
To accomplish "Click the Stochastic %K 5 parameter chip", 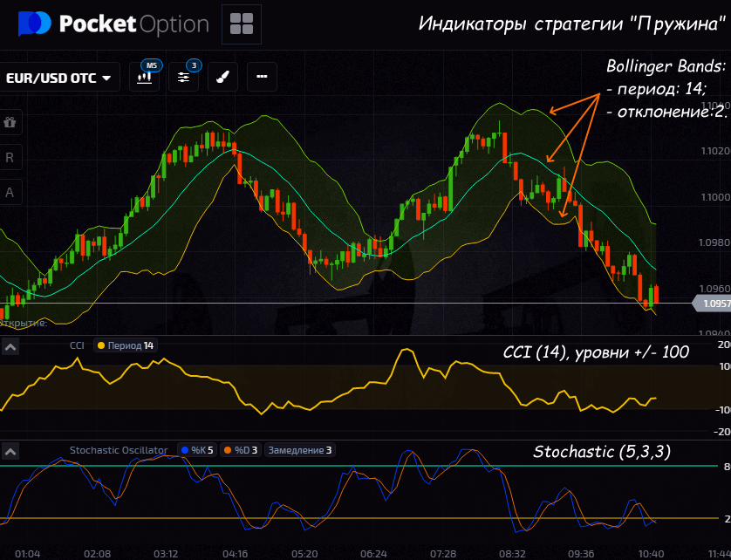I will tap(197, 451).
